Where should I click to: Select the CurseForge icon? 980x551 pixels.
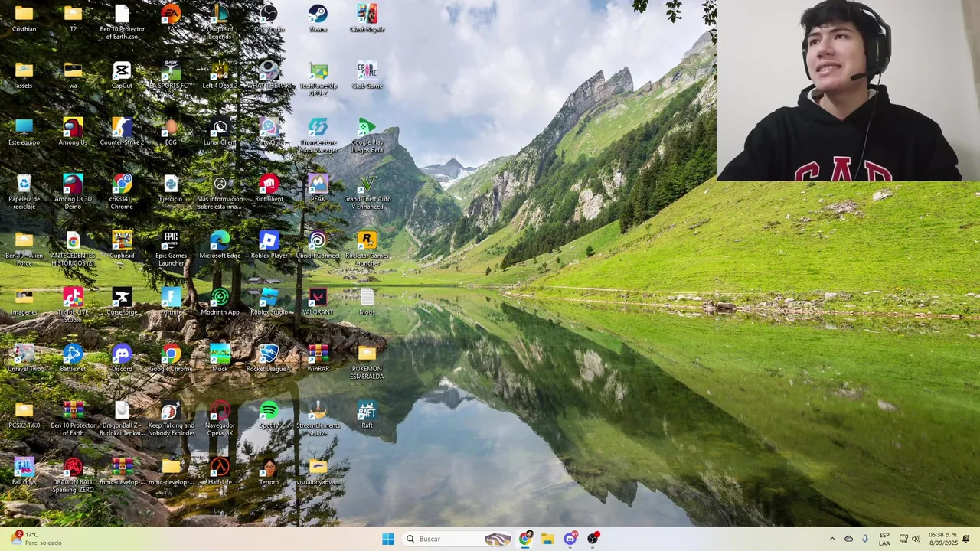click(x=122, y=302)
